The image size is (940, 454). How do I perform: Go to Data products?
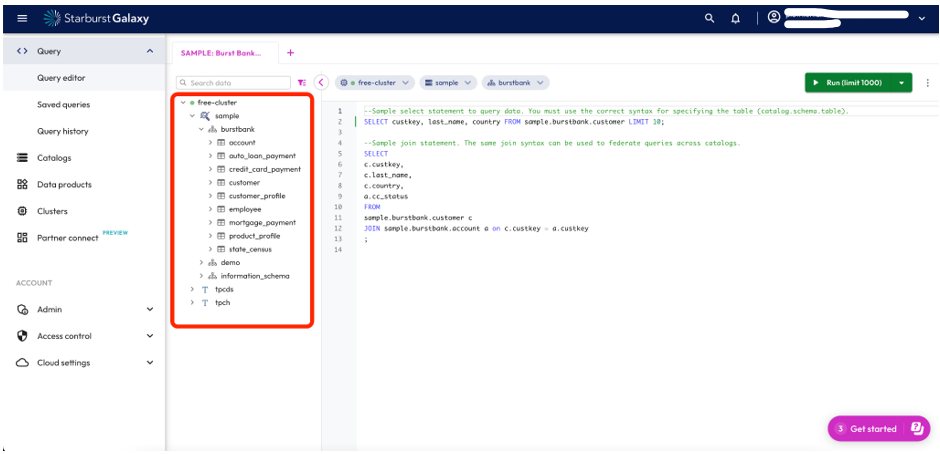tap(64, 185)
